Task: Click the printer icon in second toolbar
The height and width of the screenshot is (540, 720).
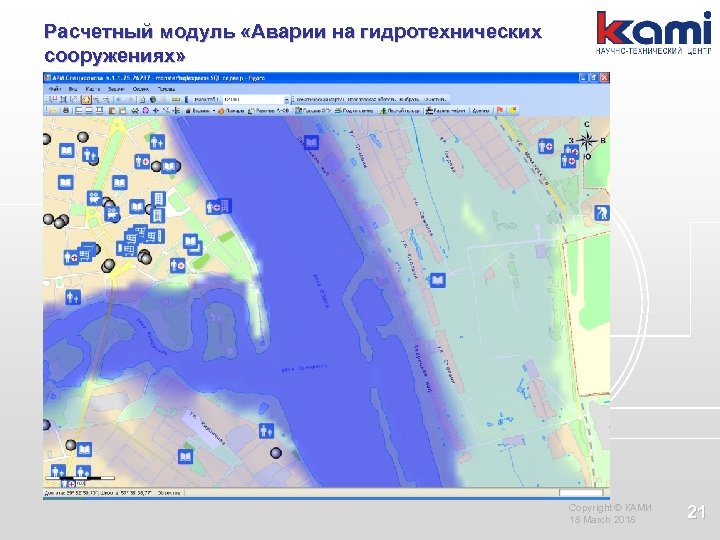Action: (x=66, y=110)
